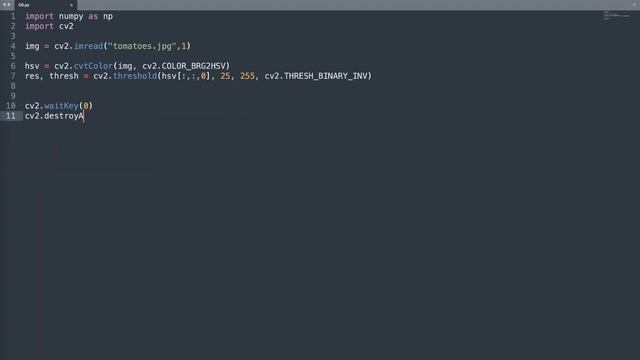This screenshot has height=360, width=640.
Task: Place cursor in the cvtColor call
Action: [93, 66]
